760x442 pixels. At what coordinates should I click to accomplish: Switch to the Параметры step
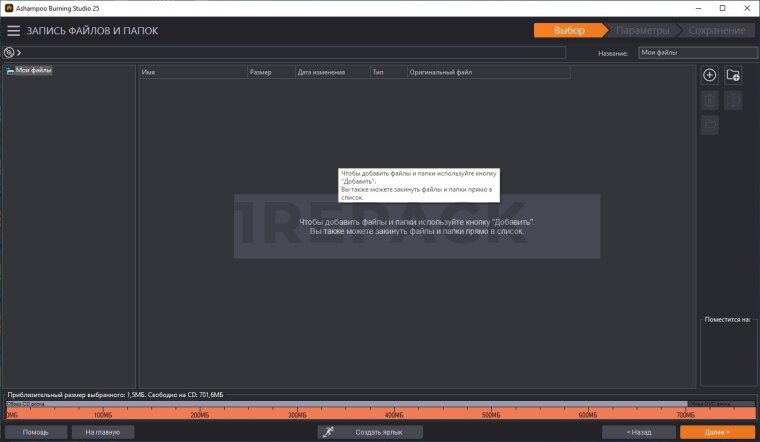click(x=643, y=31)
